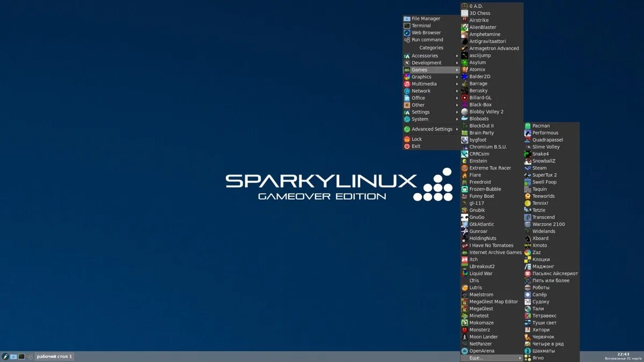The image size is (644, 362).
Task: Choose Run command from the menu
Action: pos(431,40)
